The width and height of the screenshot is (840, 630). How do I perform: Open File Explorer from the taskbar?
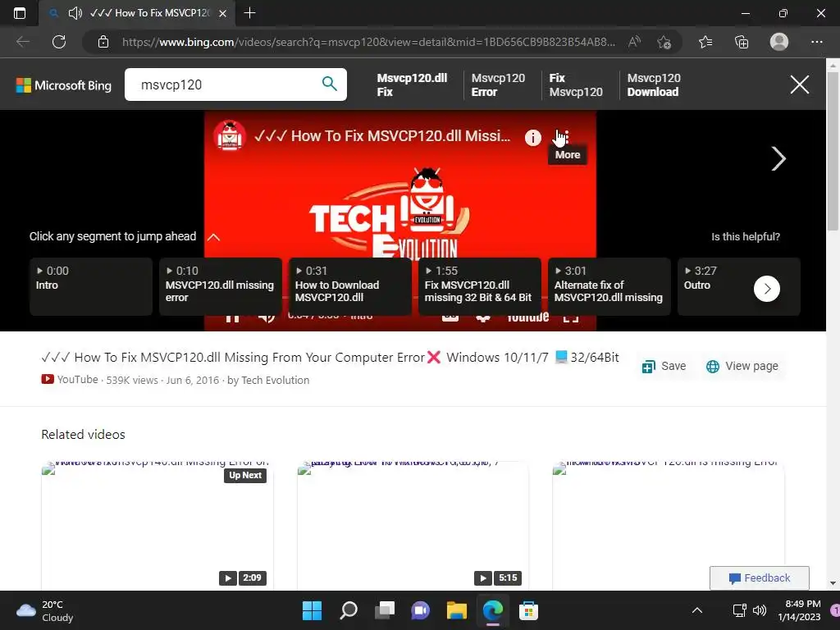point(456,610)
